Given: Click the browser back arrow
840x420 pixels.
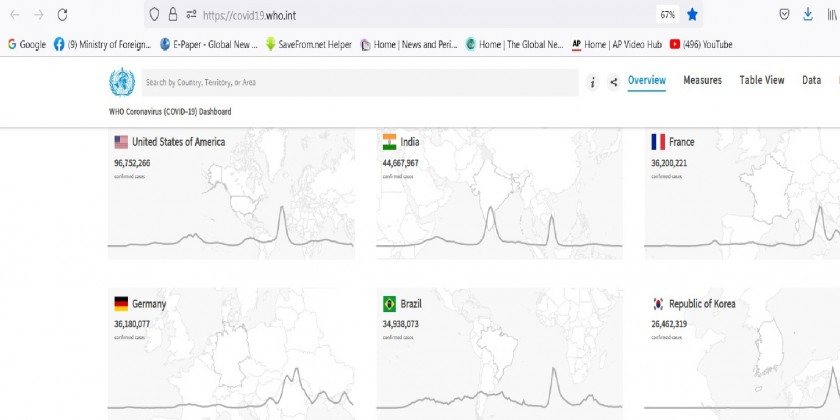Looking at the screenshot, I should pyautogui.click(x=14, y=15).
